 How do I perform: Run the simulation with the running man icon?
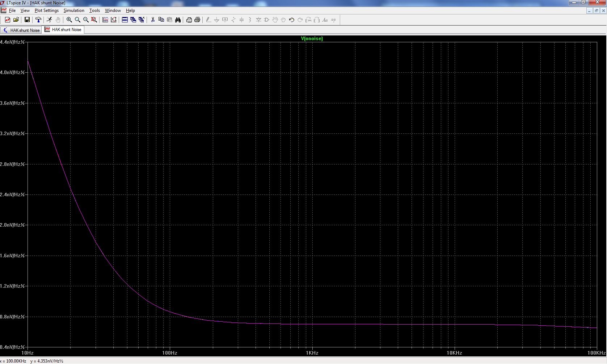(49, 20)
